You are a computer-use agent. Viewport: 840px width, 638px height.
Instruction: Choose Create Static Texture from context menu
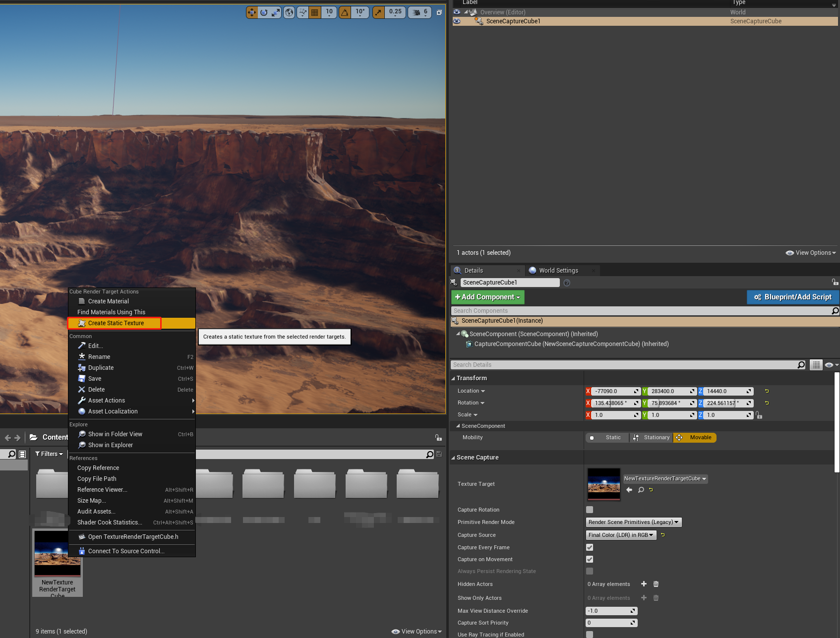[x=116, y=323]
